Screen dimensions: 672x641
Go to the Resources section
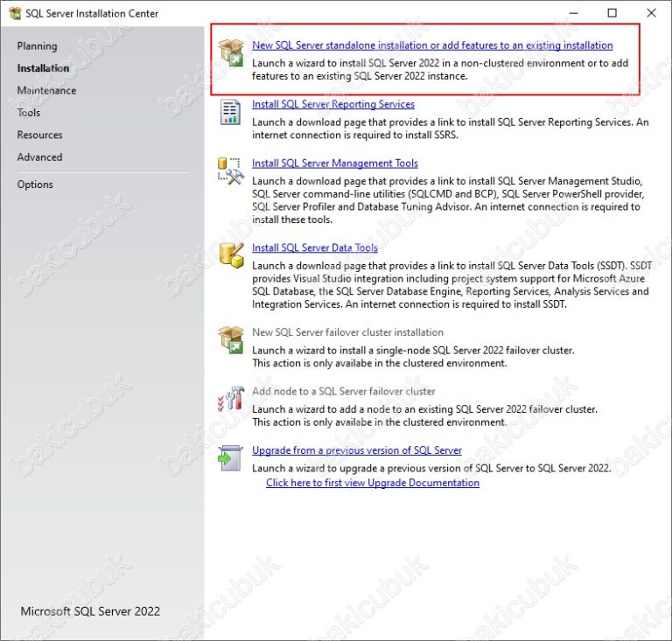tap(39, 135)
